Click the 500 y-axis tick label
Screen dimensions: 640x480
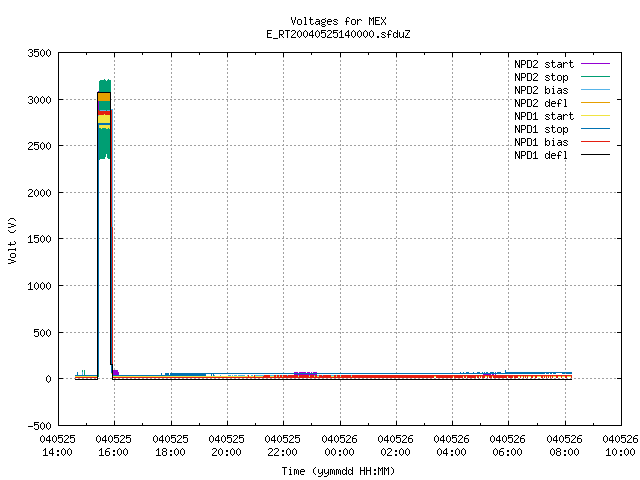coord(42,333)
